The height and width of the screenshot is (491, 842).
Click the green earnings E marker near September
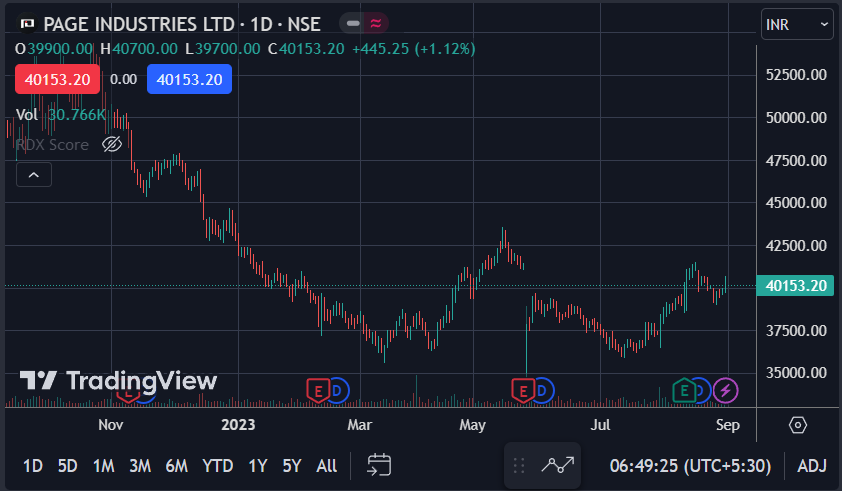(685, 390)
